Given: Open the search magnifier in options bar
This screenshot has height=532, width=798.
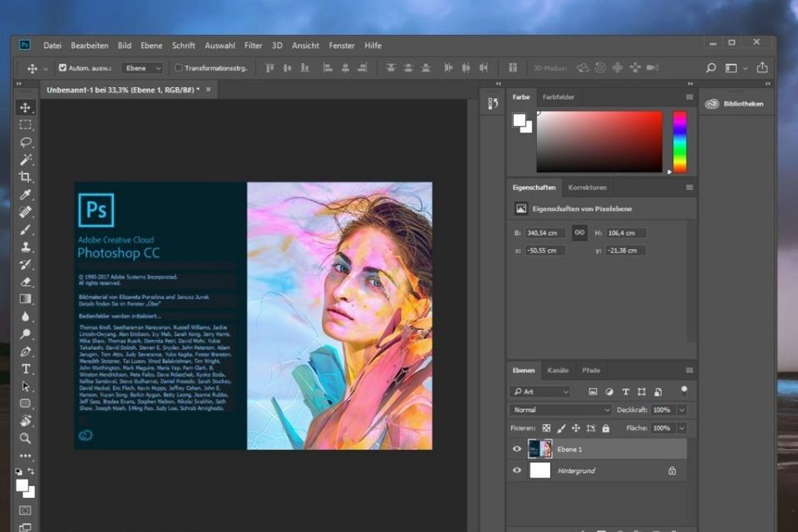Looking at the screenshot, I should click(711, 67).
